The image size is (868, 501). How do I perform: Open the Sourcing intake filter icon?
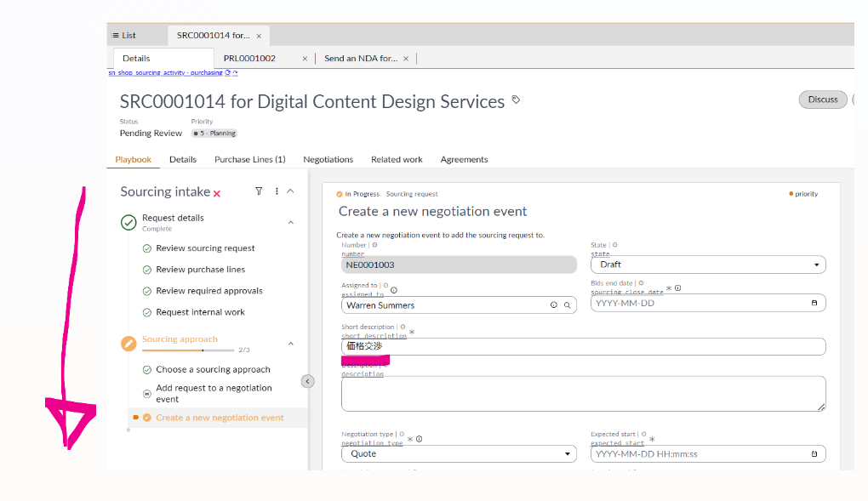click(x=259, y=191)
